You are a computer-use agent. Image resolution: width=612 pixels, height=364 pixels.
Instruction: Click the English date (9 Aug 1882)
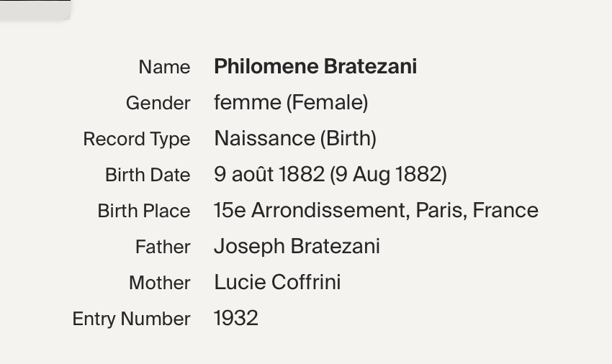(388, 174)
